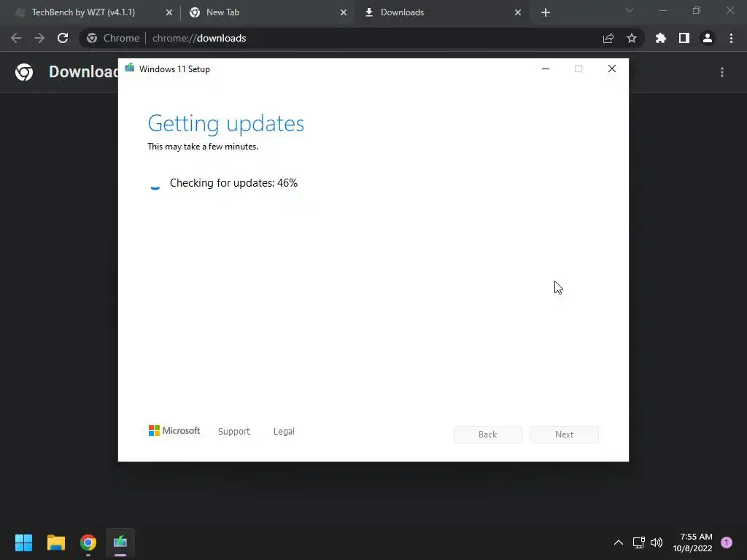
Task: Click the Back button in Setup
Action: [x=488, y=435]
